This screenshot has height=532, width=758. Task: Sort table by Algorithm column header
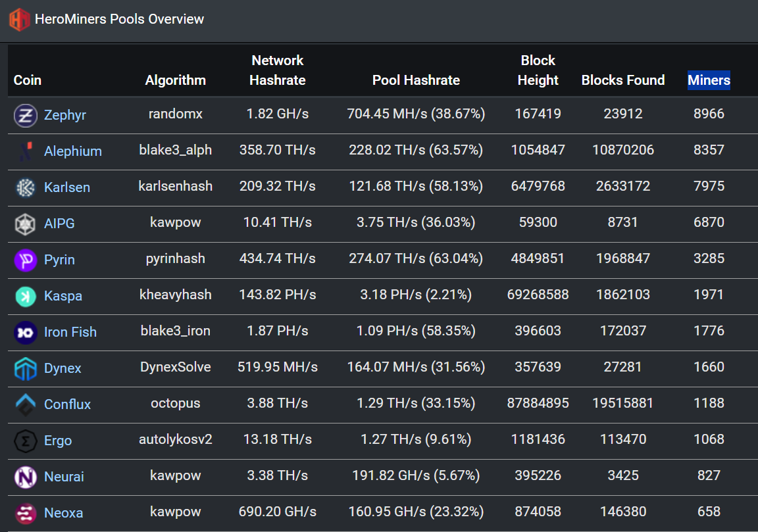(176, 80)
